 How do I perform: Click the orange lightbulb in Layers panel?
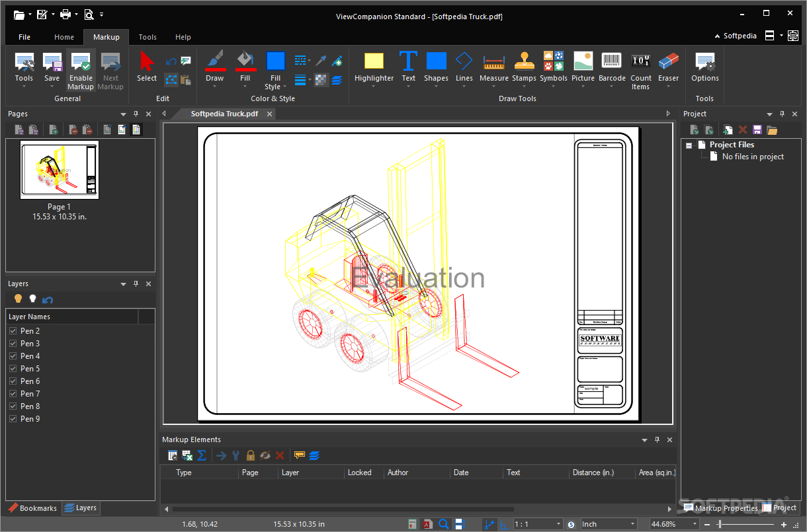(18, 299)
